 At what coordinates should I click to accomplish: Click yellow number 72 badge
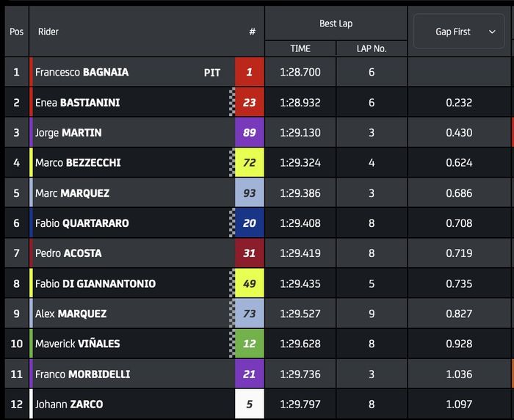click(x=250, y=162)
